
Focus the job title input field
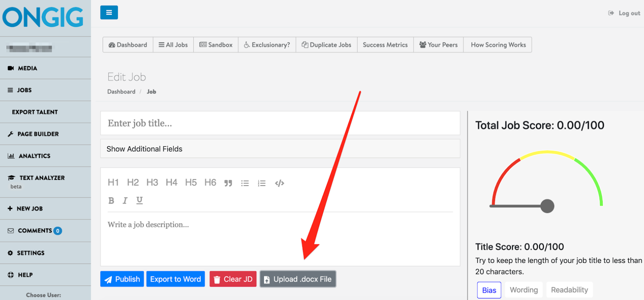pyautogui.click(x=280, y=123)
